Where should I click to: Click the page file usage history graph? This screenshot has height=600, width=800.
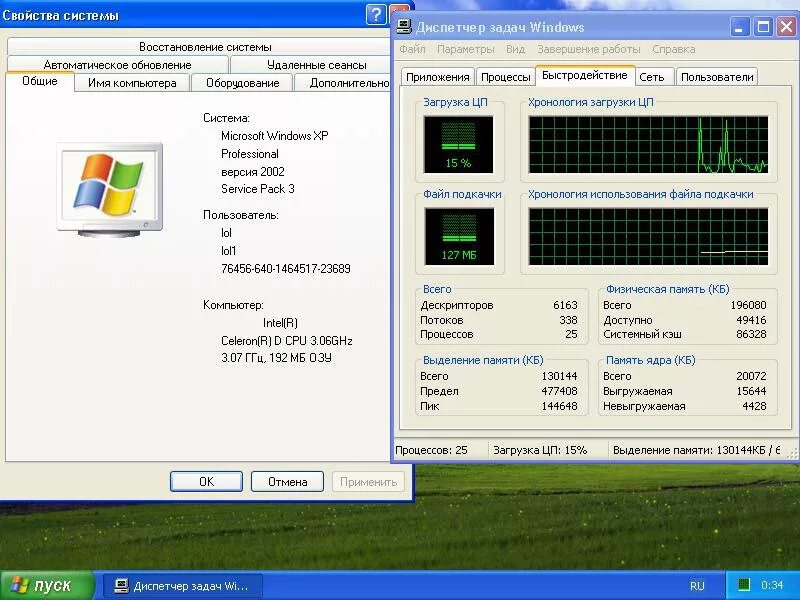648,236
